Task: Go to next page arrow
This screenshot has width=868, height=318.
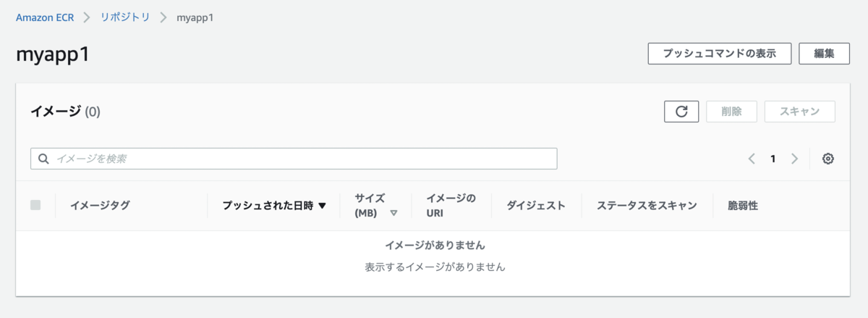Action: click(x=794, y=159)
